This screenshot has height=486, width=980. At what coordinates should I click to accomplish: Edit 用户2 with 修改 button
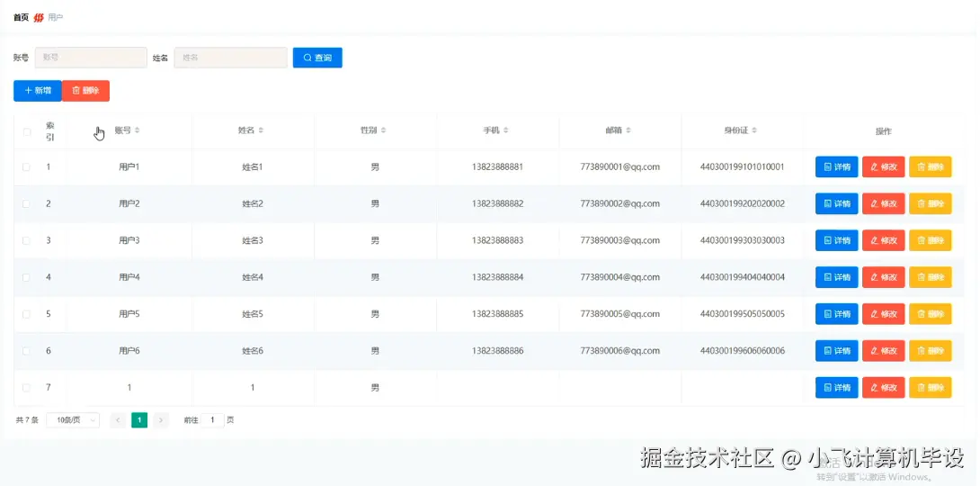[883, 204]
